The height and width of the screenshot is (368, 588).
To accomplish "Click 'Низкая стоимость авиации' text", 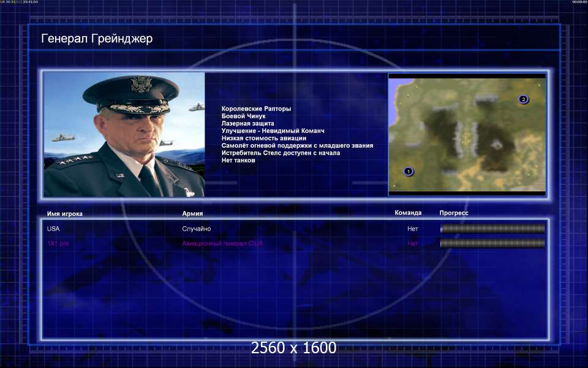I will (263, 138).
